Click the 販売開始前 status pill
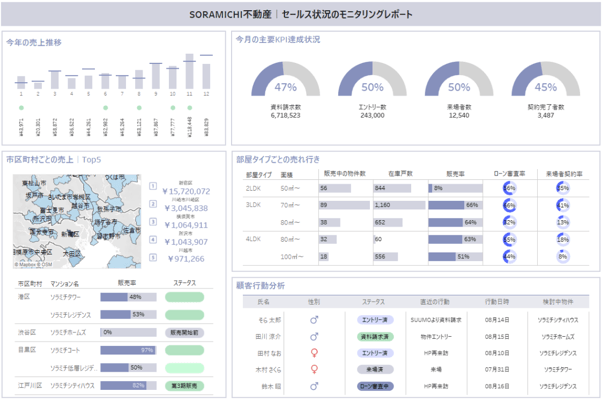This screenshot has height=399, width=602. click(184, 333)
